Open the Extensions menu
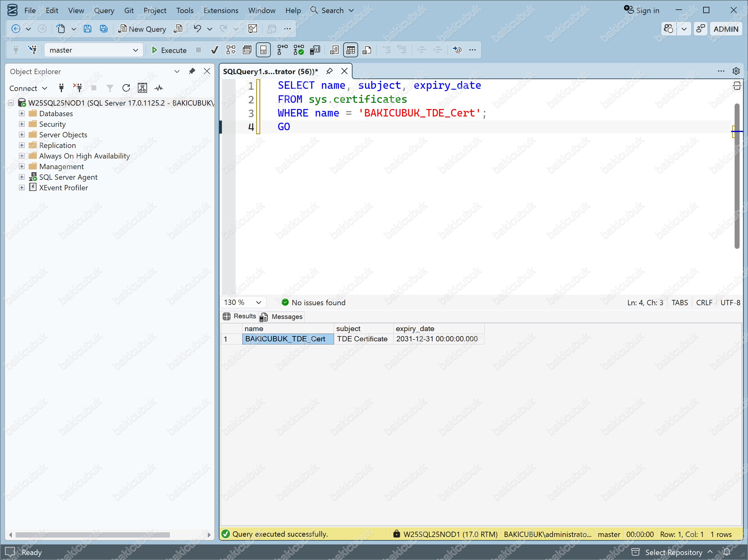748x560 pixels. (x=221, y=11)
